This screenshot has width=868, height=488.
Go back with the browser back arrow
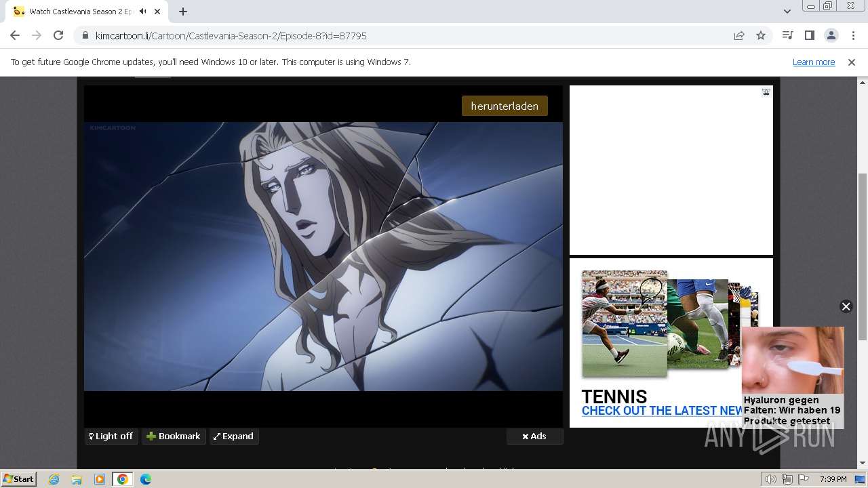pyautogui.click(x=15, y=36)
